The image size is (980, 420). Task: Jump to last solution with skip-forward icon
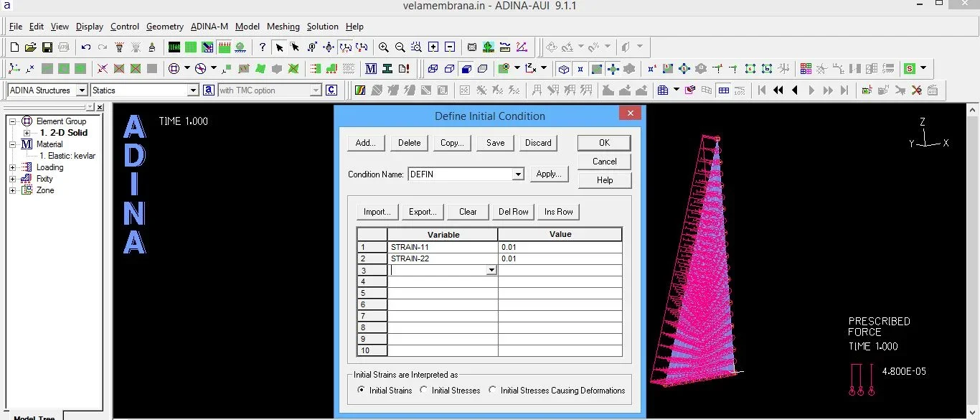(x=844, y=90)
